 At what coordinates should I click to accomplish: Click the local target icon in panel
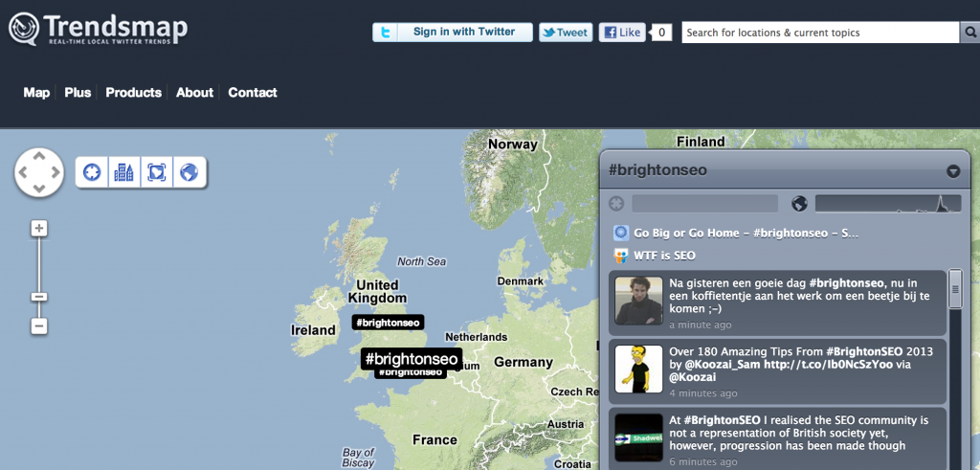point(616,204)
